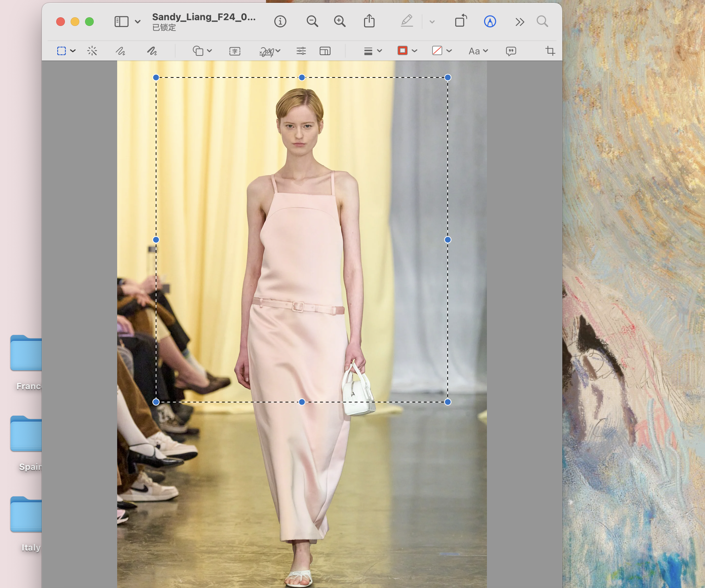Select the Sketch drawing tool

point(120,51)
